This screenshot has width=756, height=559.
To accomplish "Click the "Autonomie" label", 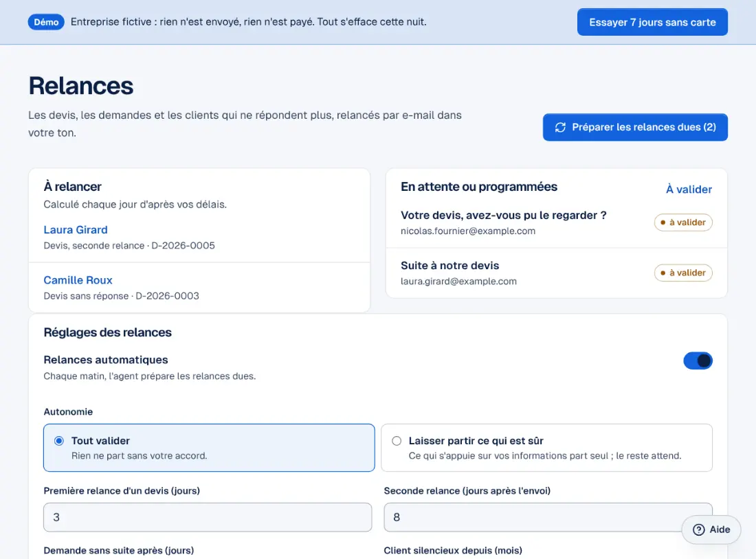I will pos(68,412).
